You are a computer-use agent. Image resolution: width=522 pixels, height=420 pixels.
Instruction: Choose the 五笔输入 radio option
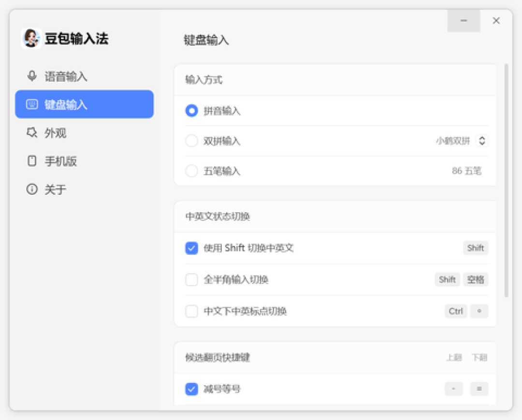tap(191, 171)
